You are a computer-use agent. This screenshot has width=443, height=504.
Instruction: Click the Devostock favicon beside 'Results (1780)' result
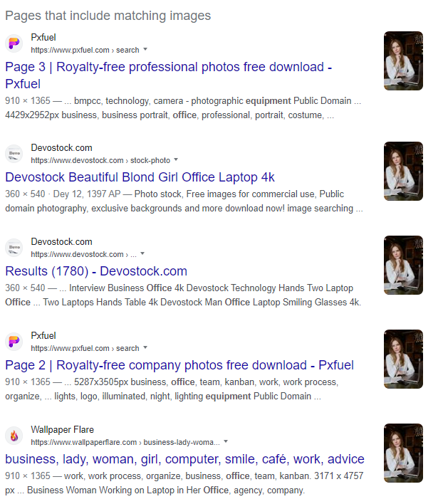click(x=14, y=248)
